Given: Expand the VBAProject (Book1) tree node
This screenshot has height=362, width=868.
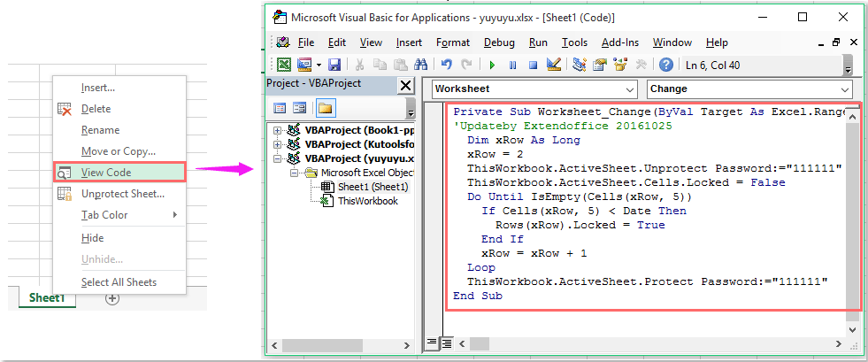Looking at the screenshot, I should [x=278, y=129].
